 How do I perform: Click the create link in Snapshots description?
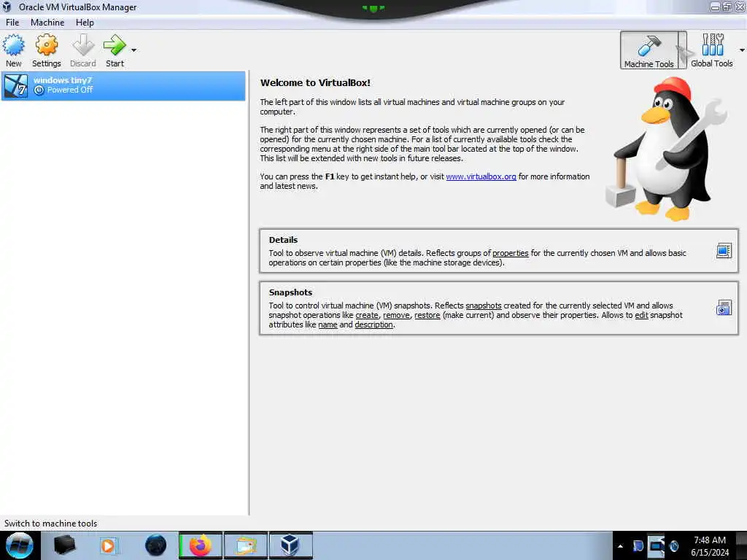367,315
